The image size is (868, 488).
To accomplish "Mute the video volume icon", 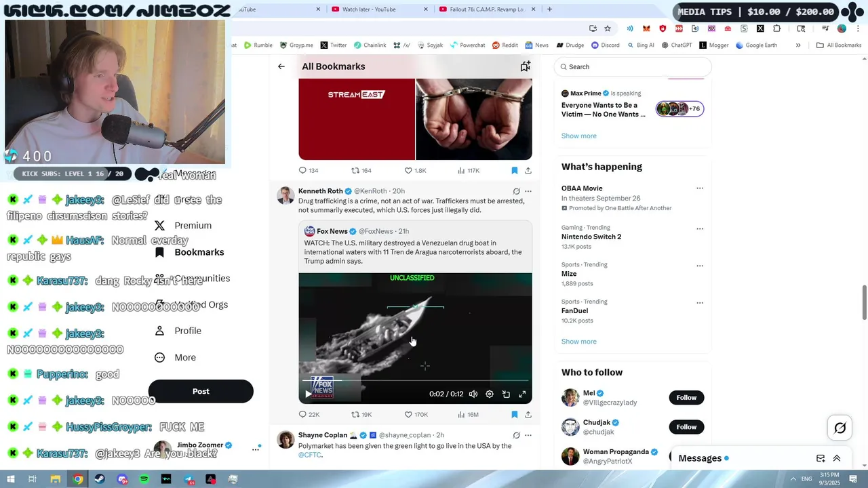I will tap(473, 394).
